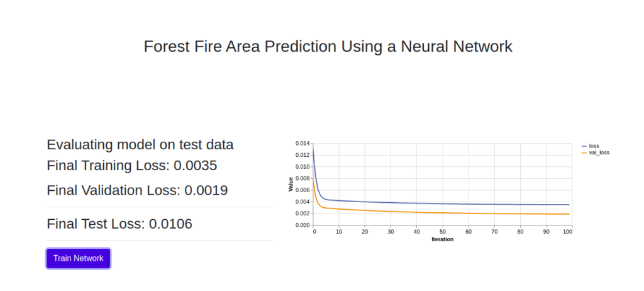
Task: Click the 0.000 y-axis tick label
Action: (302, 225)
